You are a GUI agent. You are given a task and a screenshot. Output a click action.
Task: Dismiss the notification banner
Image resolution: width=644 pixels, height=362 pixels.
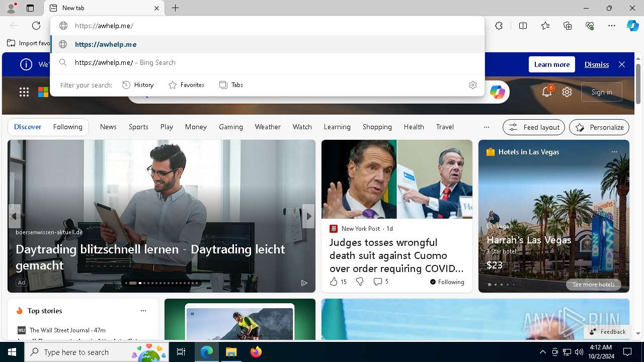click(597, 64)
